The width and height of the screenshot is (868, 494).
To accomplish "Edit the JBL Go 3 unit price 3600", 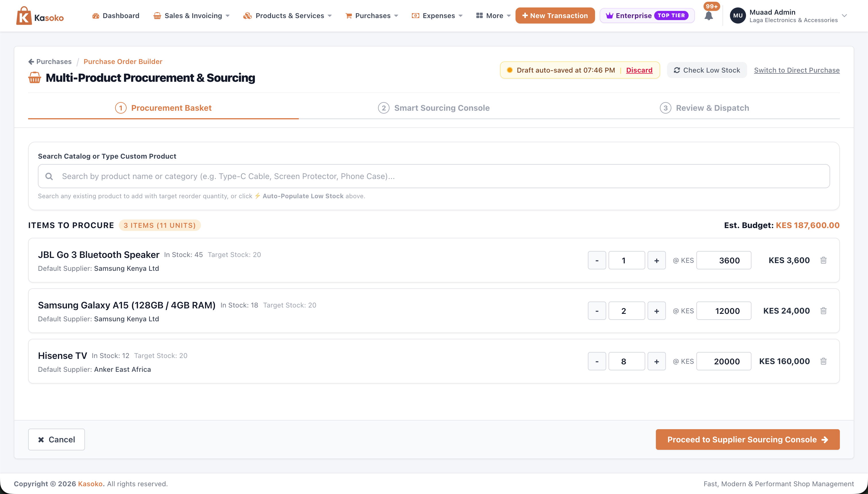I will 724,260.
